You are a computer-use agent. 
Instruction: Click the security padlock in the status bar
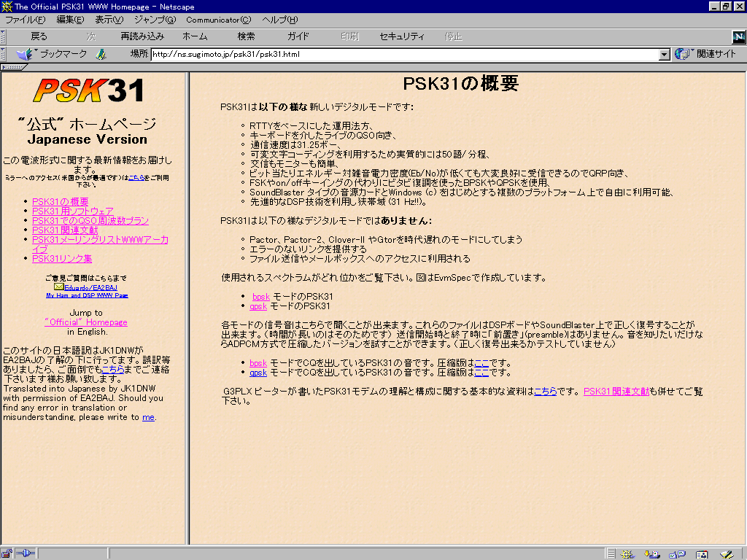click(7, 553)
